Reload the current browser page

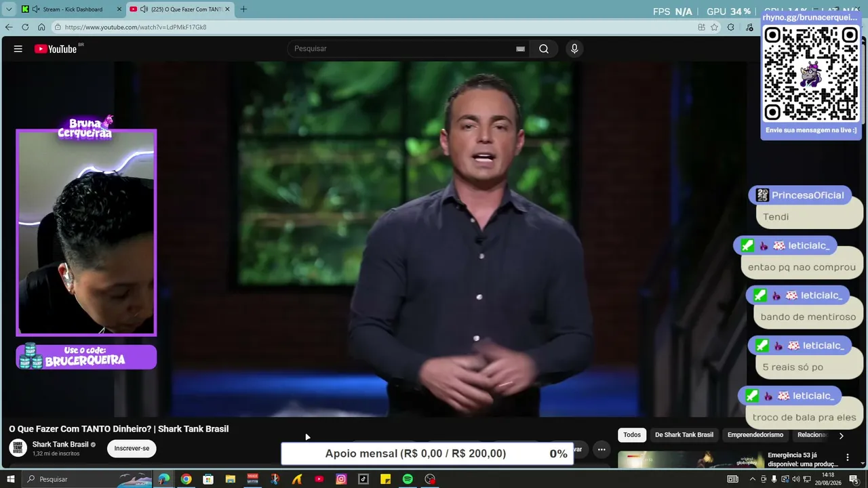(x=25, y=27)
